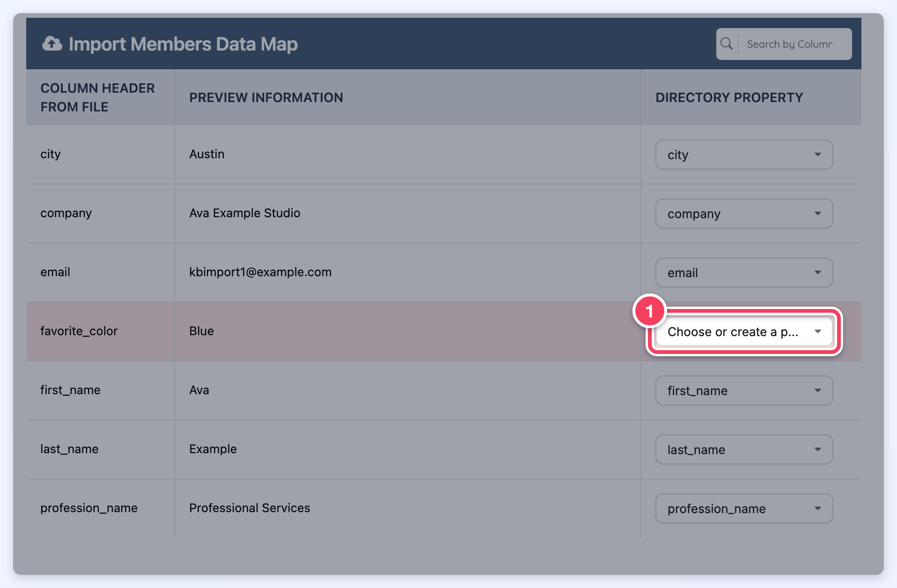The width and height of the screenshot is (897, 588).
Task: Click the Column Header From File heading
Action: click(97, 97)
